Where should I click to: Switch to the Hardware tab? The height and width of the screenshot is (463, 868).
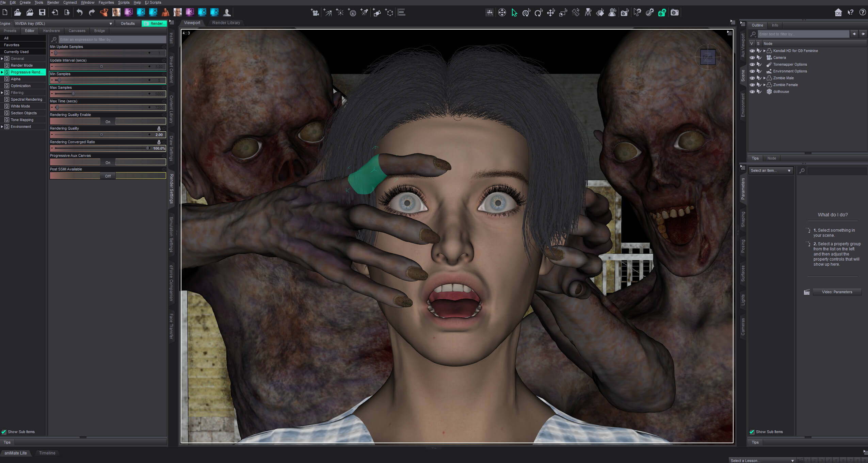coord(51,31)
